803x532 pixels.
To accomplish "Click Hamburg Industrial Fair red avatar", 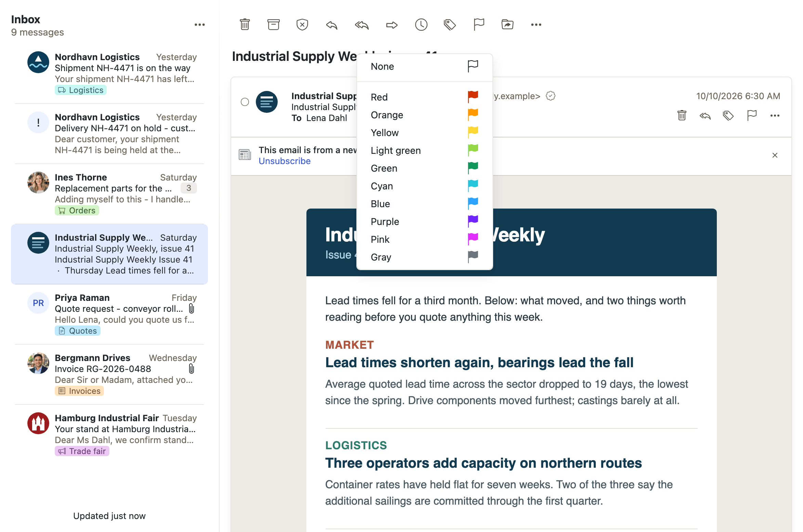I will (38, 423).
